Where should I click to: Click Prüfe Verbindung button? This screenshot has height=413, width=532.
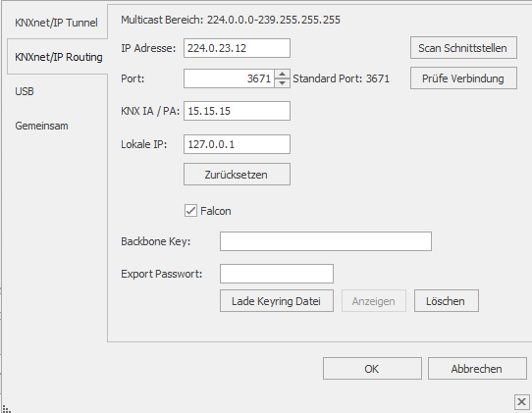coord(463,78)
